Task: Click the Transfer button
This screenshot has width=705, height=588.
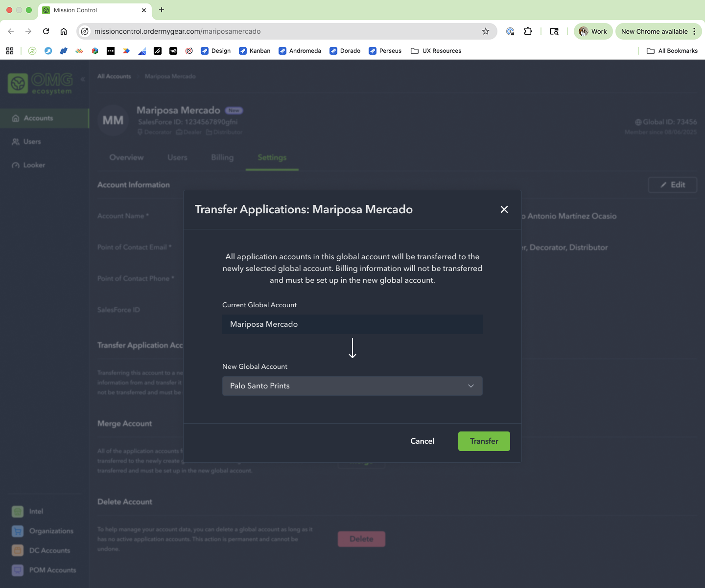Action: (484, 441)
